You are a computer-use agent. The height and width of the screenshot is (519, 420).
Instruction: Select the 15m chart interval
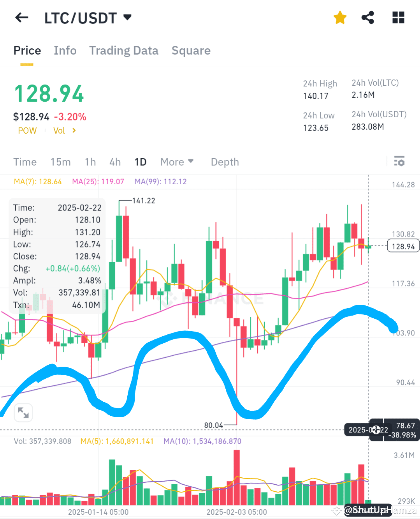pyautogui.click(x=61, y=162)
